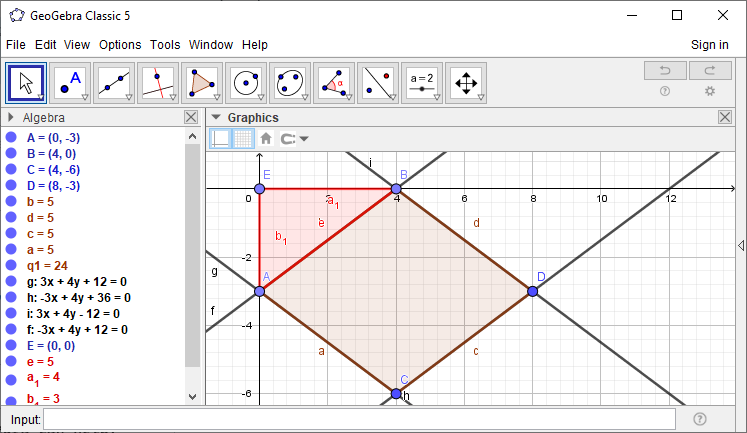Image resolution: width=747 pixels, height=433 pixels.
Task: Select the Reflect about Line tool
Action: coord(378,83)
